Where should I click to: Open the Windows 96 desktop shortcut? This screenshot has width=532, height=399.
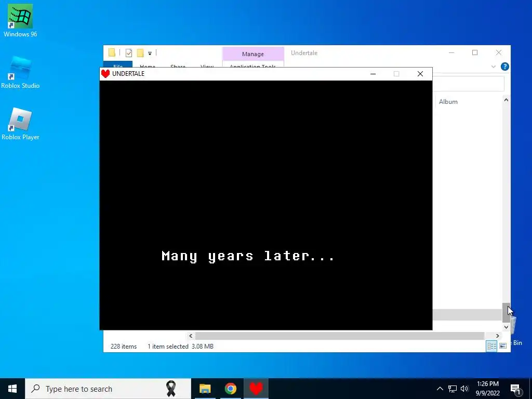point(20,20)
